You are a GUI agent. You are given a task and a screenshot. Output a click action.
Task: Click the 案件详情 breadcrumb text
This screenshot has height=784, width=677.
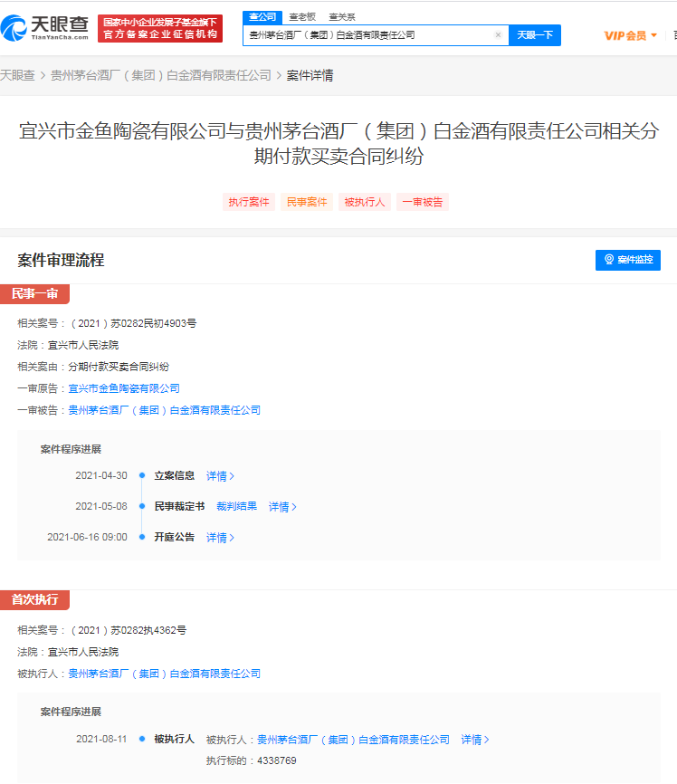point(310,75)
